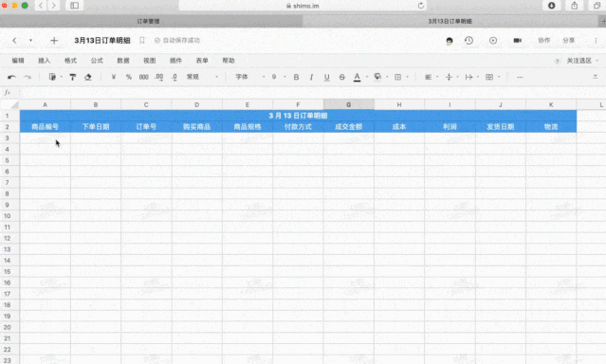Click the text wrap icon
The image size is (606, 364).
tap(468, 77)
